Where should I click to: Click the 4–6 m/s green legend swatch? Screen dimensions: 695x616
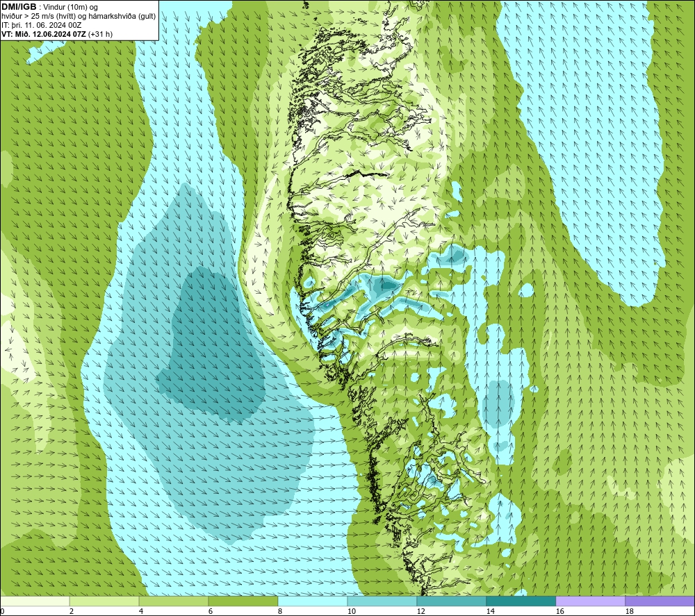pos(174,601)
